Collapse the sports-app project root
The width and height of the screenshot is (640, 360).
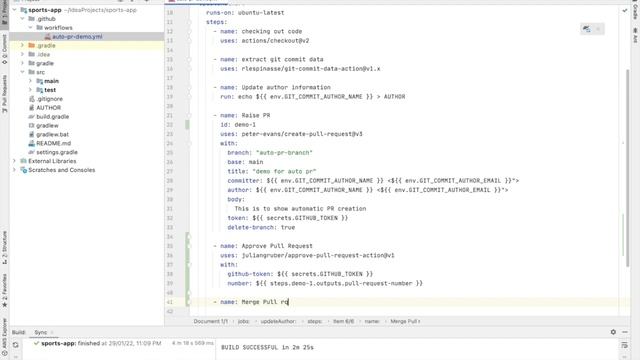click(x=15, y=10)
